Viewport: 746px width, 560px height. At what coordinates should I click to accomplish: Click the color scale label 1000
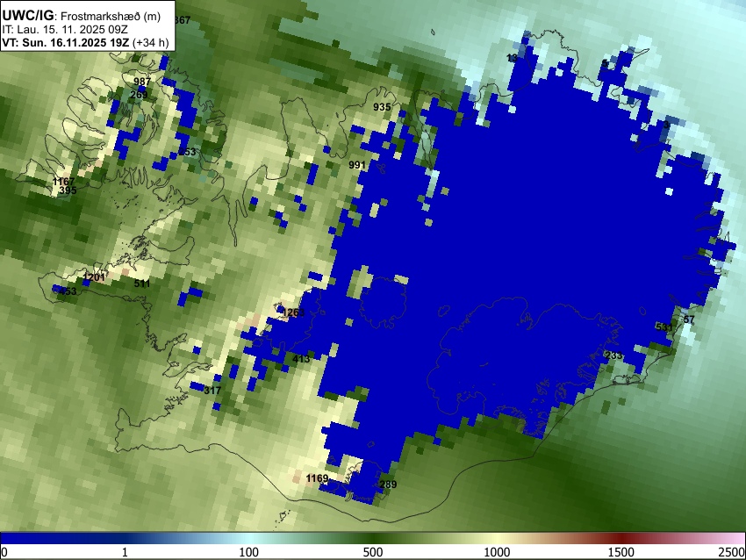497,552
